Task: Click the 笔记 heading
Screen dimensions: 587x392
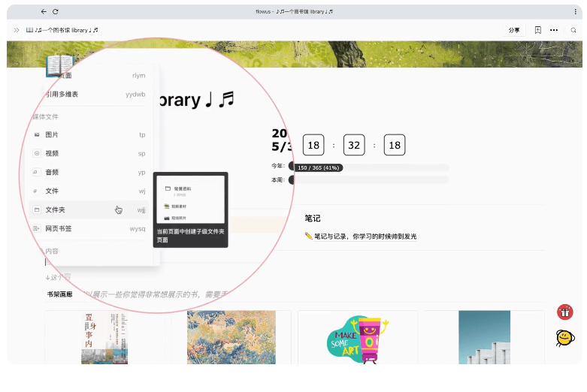Action: coord(313,219)
